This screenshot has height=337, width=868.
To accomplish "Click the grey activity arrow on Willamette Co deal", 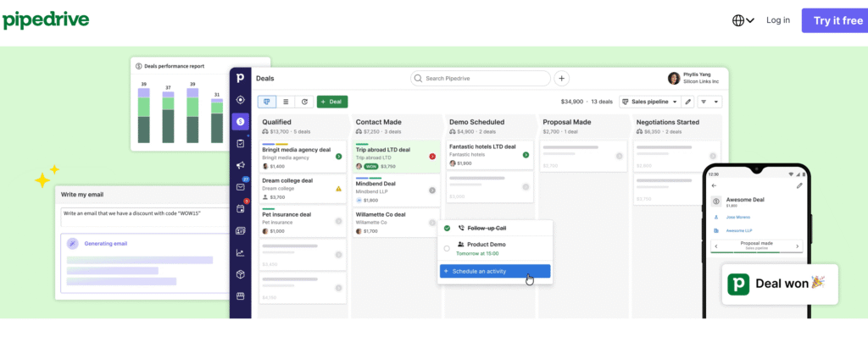I will 432,223.
